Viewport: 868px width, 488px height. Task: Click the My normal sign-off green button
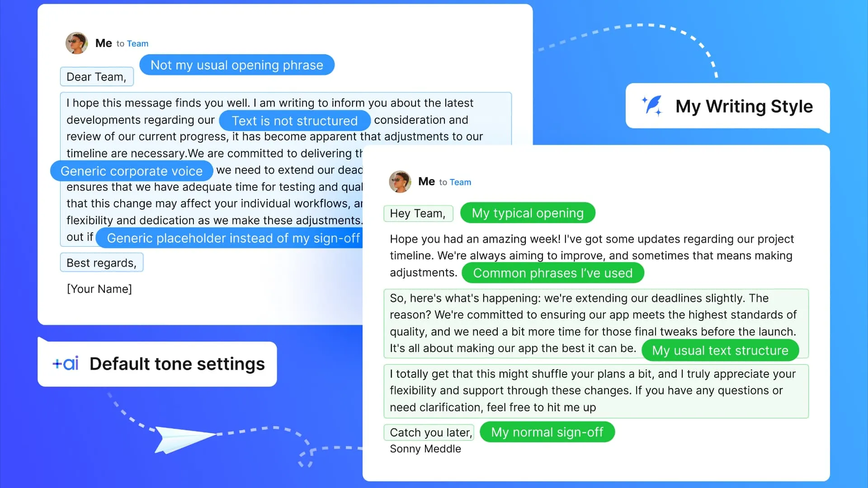tap(547, 432)
